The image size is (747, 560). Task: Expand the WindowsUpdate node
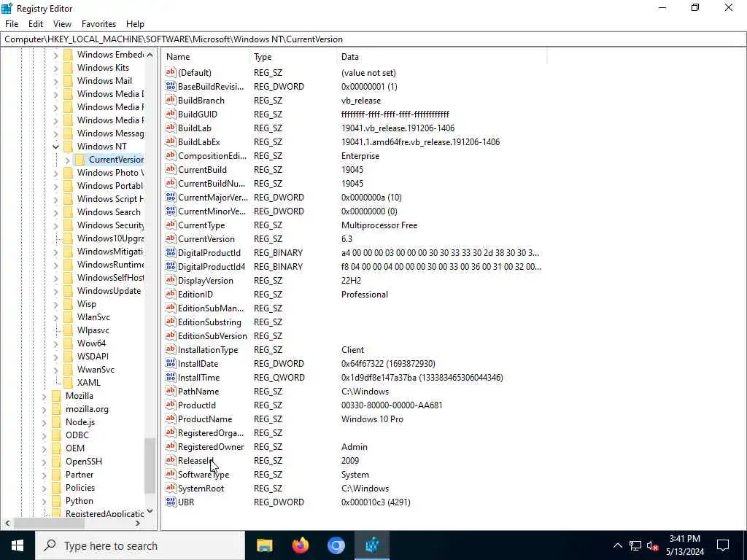pos(55,291)
